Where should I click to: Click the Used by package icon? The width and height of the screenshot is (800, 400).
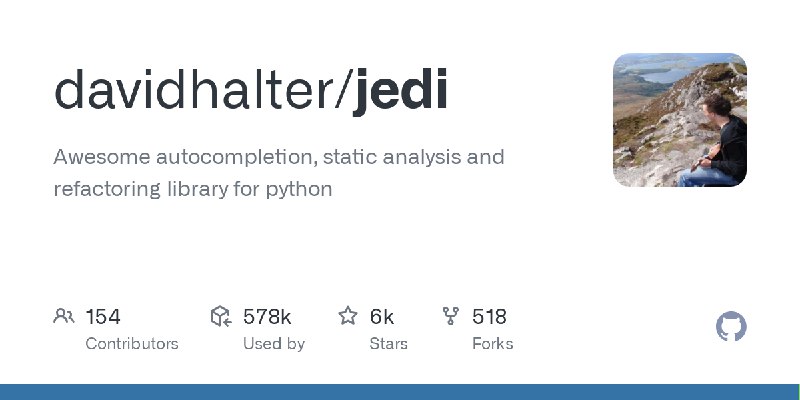coord(221,316)
